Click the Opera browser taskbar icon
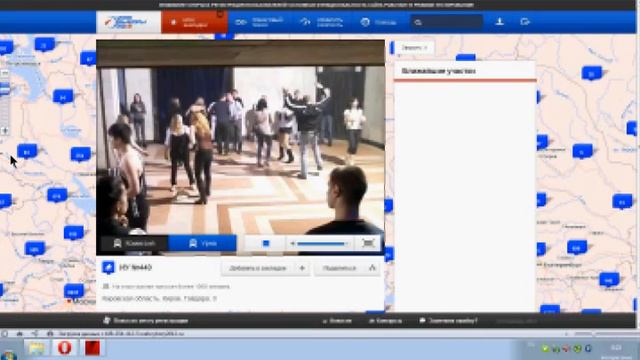This screenshot has width=640, height=360. (x=64, y=348)
